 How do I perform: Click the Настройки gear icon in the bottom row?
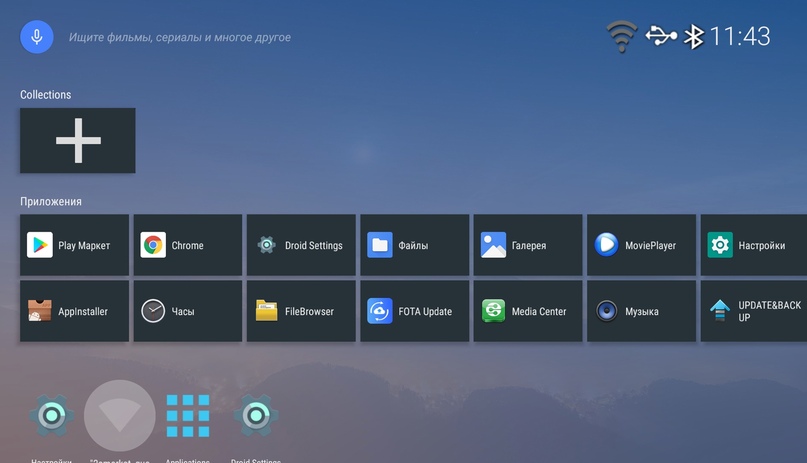(x=51, y=416)
